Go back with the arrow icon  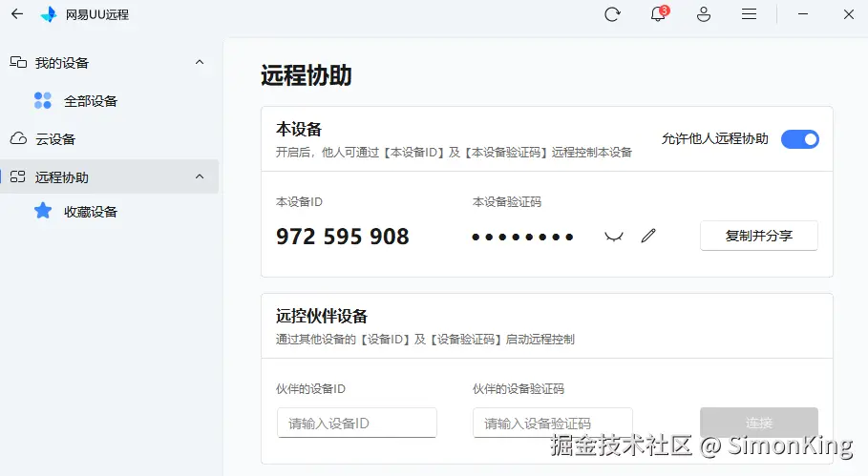tap(17, 13)
